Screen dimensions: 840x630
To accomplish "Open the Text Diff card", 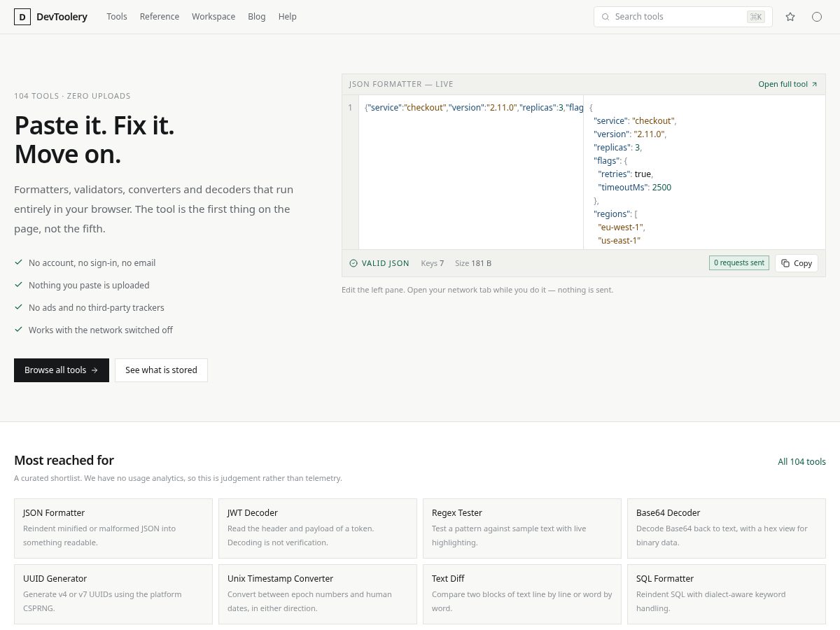I will pos(522,594).
